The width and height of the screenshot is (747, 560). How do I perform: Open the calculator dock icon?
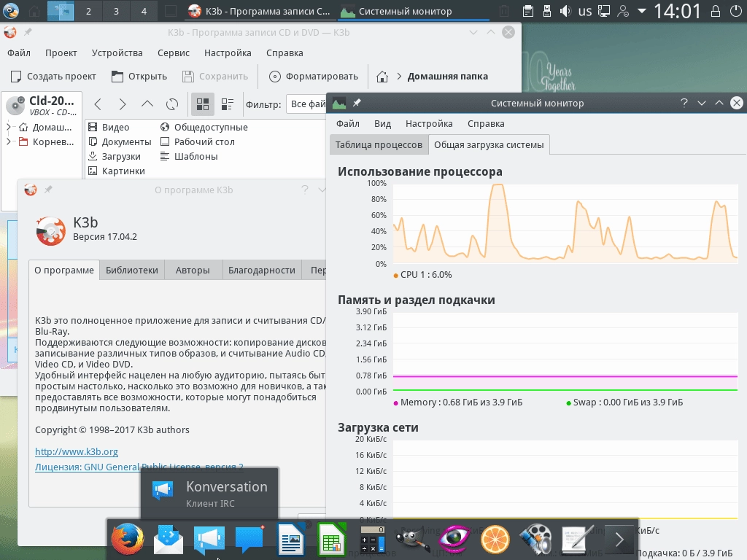(x=373, y=540)
